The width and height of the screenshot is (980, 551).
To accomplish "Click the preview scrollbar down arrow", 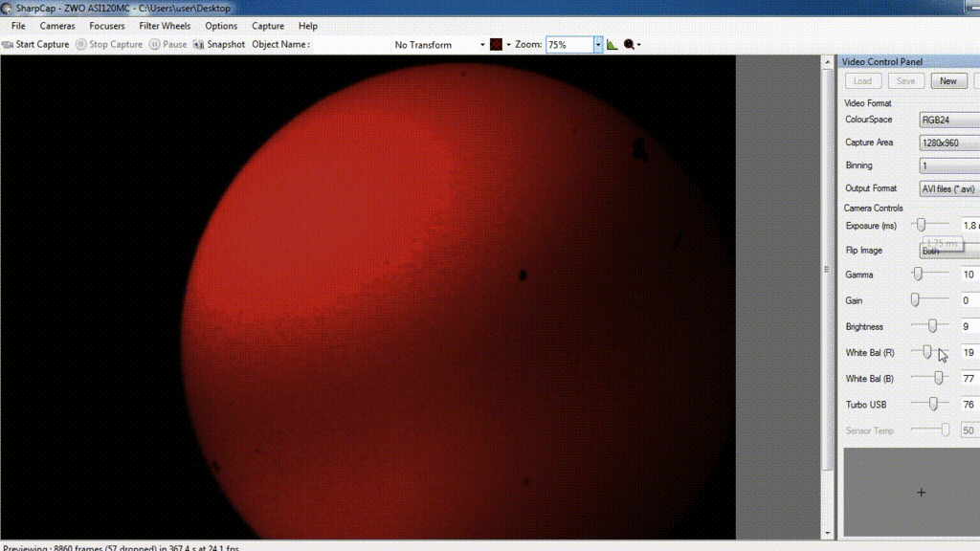I will pyautogui.click(x=828, y=533).
